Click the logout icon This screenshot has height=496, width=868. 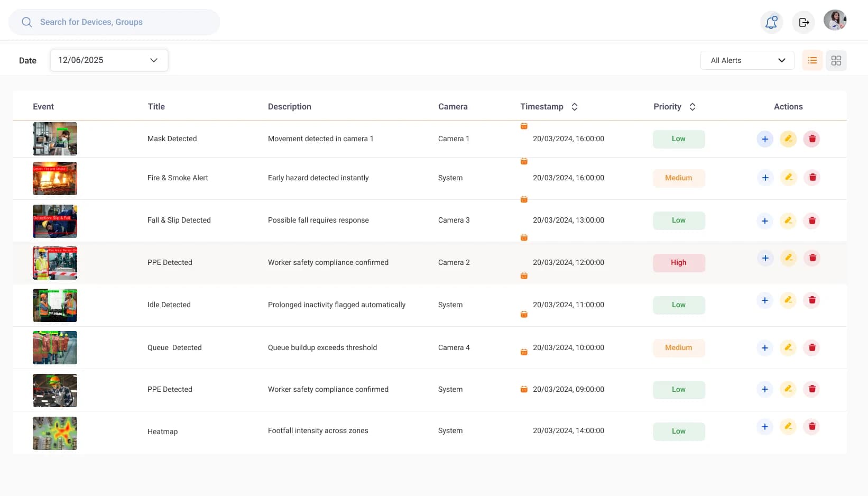click(x=804, y=22)
